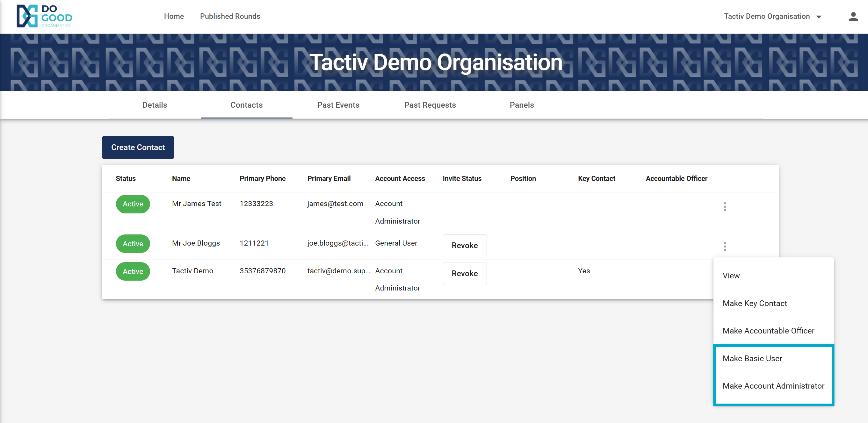Click the Do Good Organisation logo
This screenshot has width=868, height=423.
pyautogui.click(x=44, y=16)
